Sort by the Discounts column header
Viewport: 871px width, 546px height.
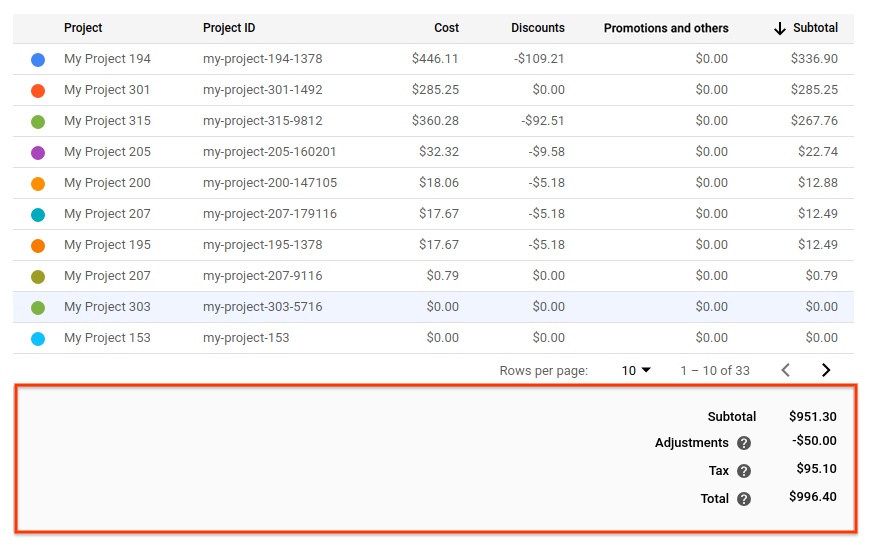[538, 28]
